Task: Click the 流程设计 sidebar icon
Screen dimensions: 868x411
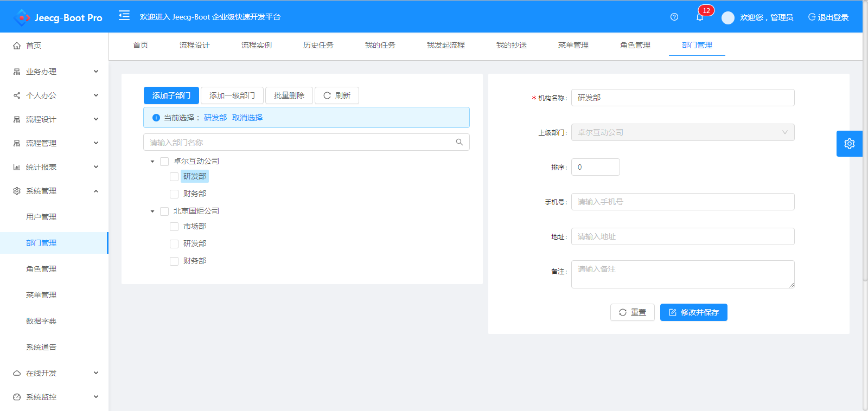Action: 17,119
